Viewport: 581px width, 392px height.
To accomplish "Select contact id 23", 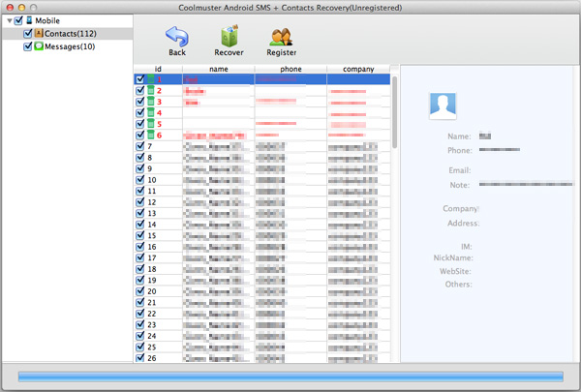I will pyautogui.click(x=262, y=324).
